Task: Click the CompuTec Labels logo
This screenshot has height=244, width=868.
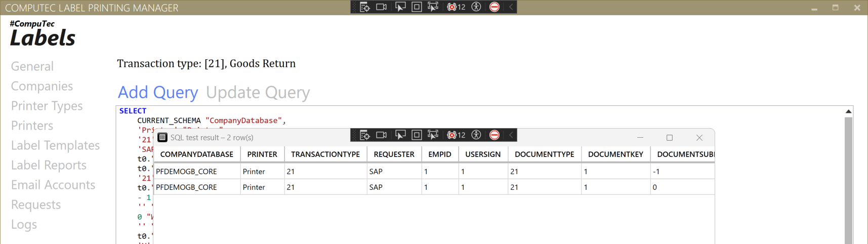Action: pos(43,33)
